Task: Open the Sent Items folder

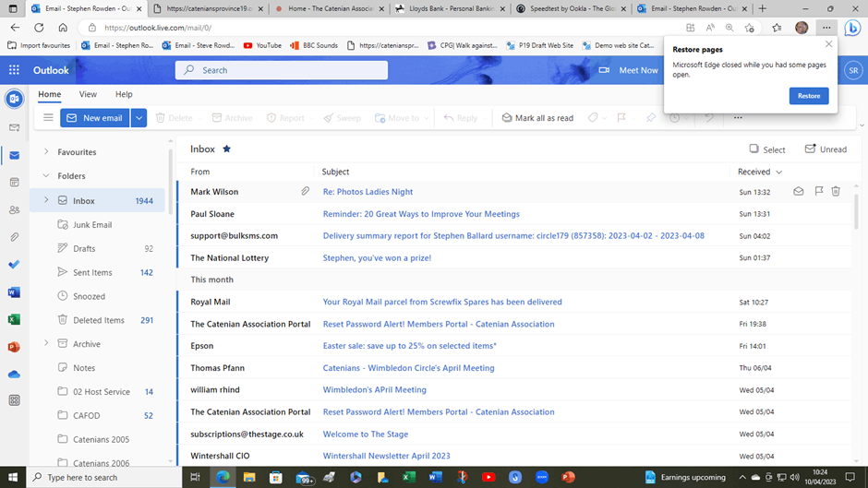Action: [x=92, y=272]
